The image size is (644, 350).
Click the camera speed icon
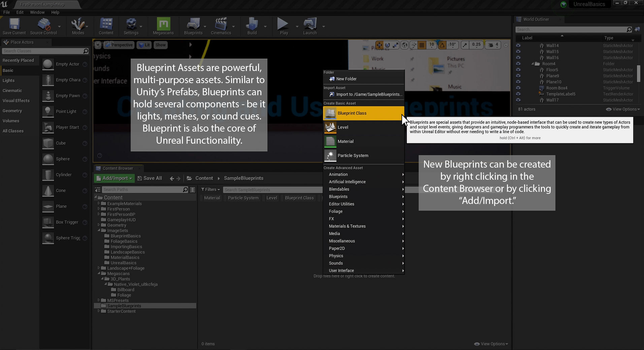pos(491,45)
